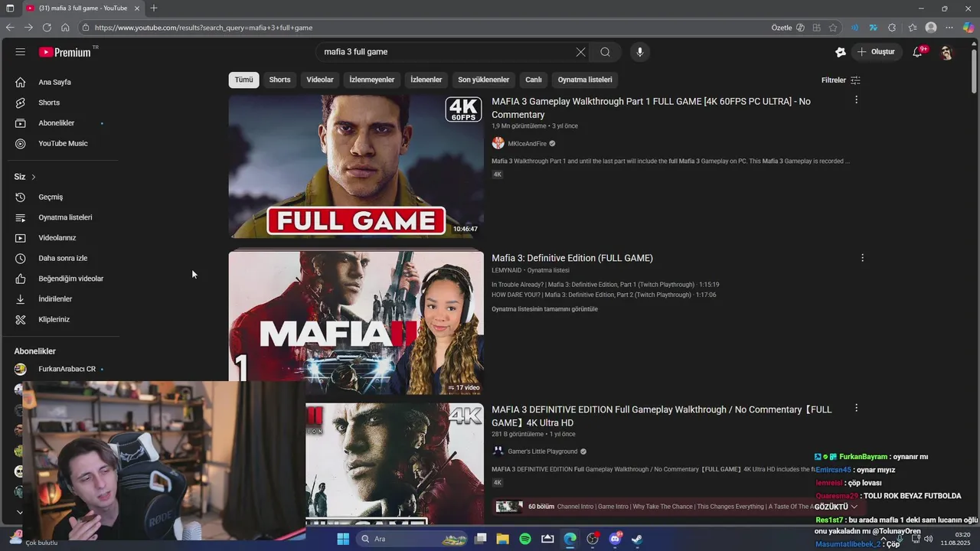980x551 pixels.
Task: Open Filtreler search filters
Action: 841,80
